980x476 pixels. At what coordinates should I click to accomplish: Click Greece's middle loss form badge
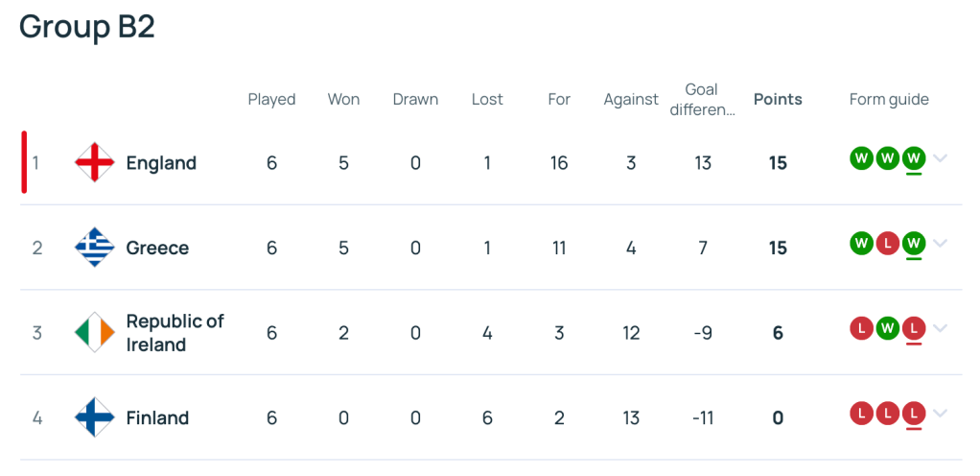[888, 243]
